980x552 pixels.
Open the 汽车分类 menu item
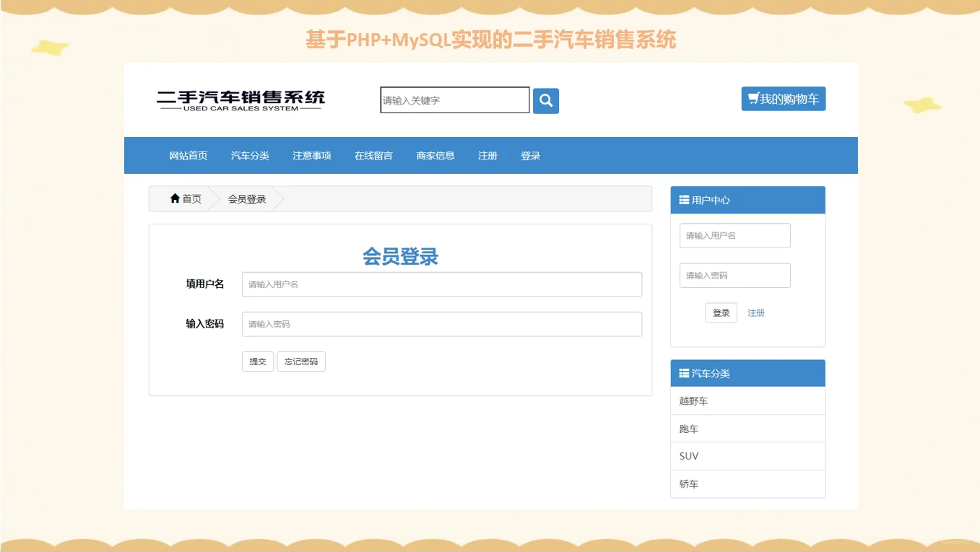249,155
